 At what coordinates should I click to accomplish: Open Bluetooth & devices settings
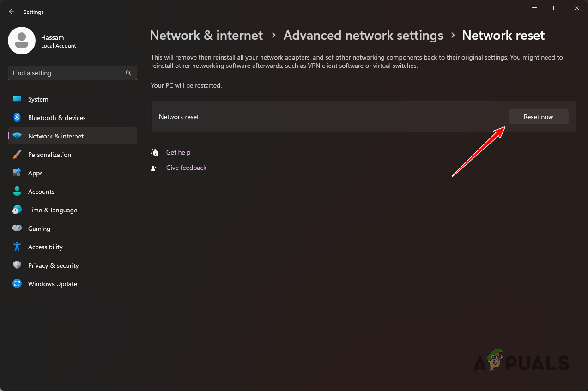coord(17,117)
